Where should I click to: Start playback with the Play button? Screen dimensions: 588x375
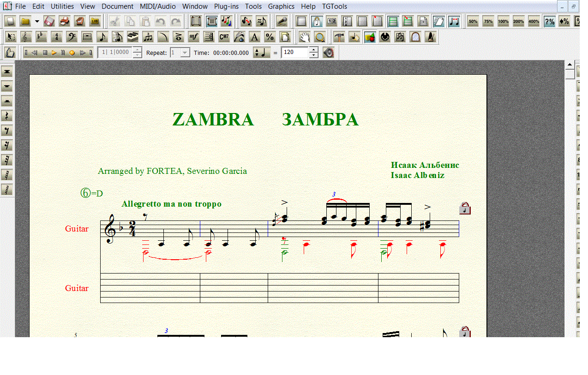click(54, 53)
